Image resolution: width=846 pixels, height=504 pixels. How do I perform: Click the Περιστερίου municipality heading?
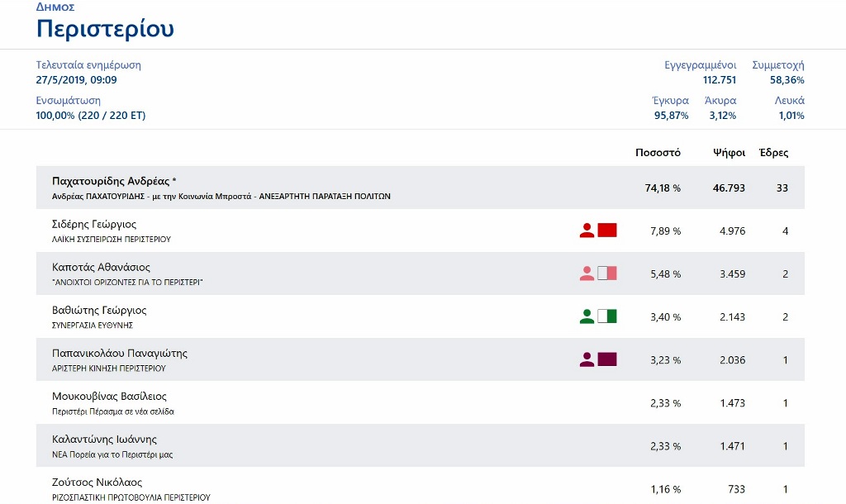coord(105,29)
